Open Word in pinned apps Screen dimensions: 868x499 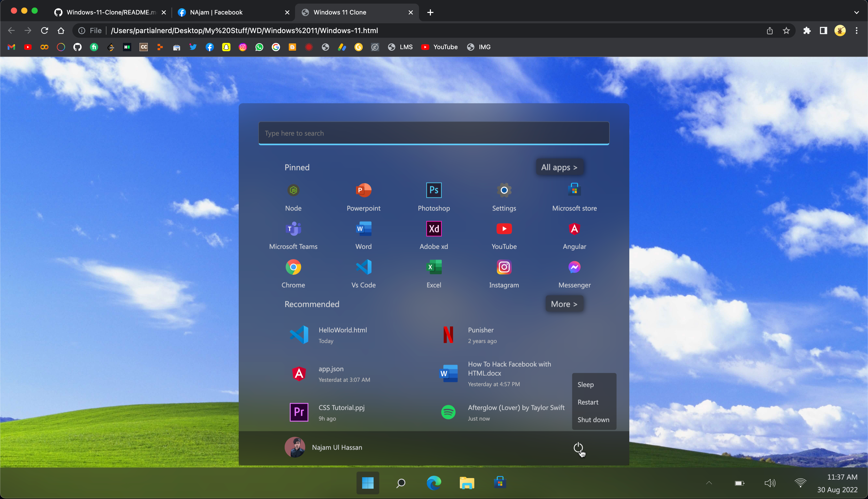click(363, 236)
